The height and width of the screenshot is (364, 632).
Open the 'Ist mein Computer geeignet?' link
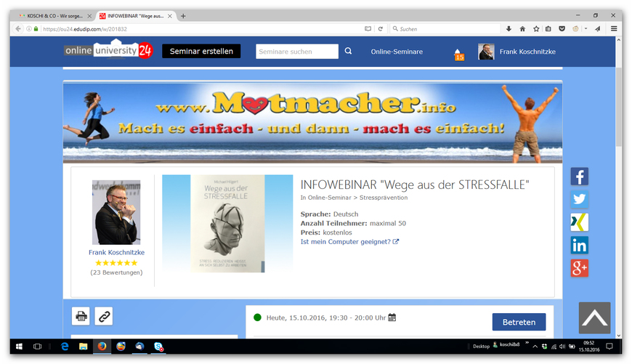click(x=349, y=241)
